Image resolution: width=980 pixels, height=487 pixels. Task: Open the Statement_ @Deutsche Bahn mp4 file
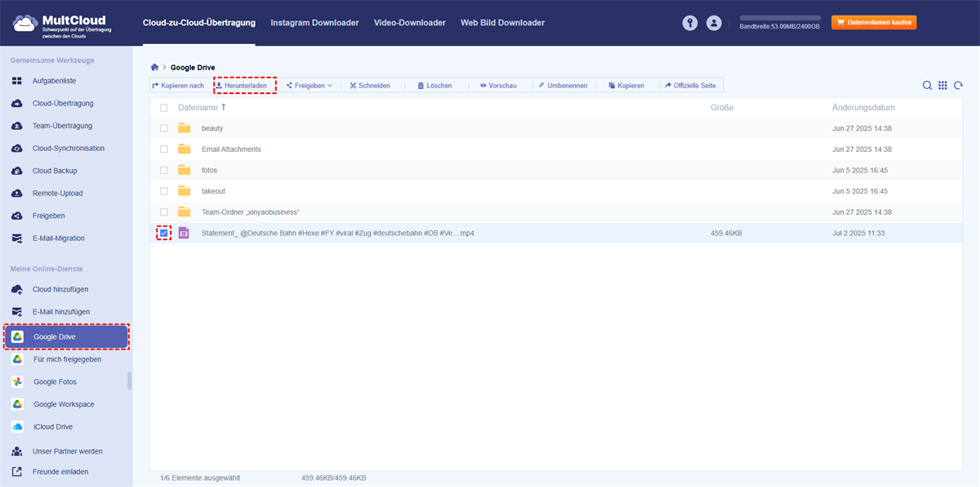click(338, 233)
